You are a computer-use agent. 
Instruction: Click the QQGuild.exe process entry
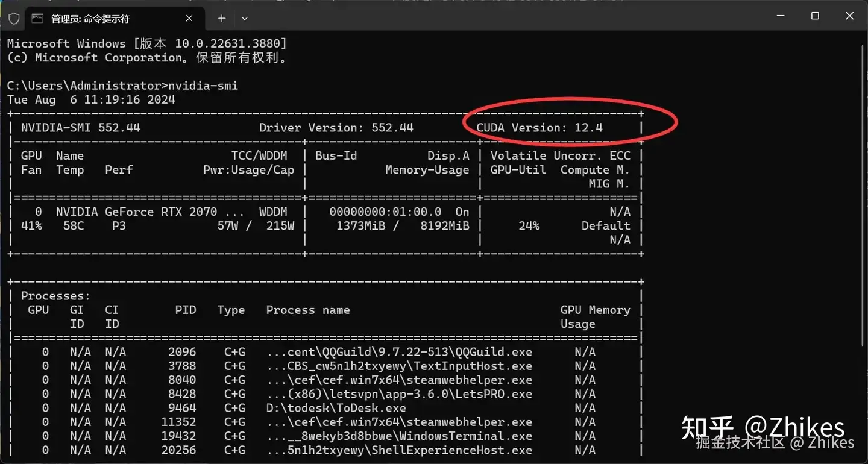[399, 352]
